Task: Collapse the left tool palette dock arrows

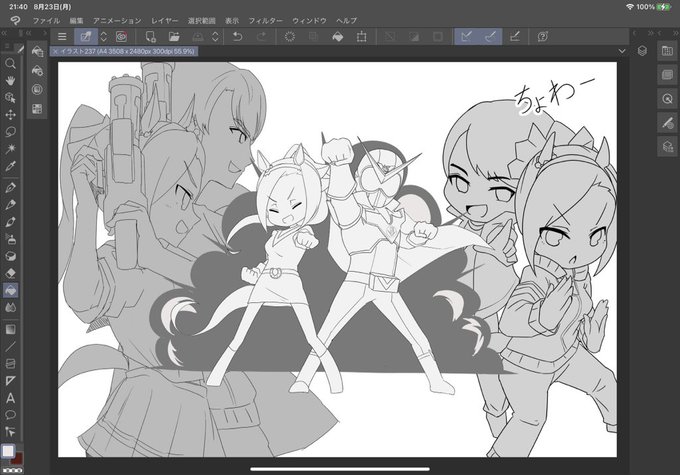Action: [x=4, y=33]
